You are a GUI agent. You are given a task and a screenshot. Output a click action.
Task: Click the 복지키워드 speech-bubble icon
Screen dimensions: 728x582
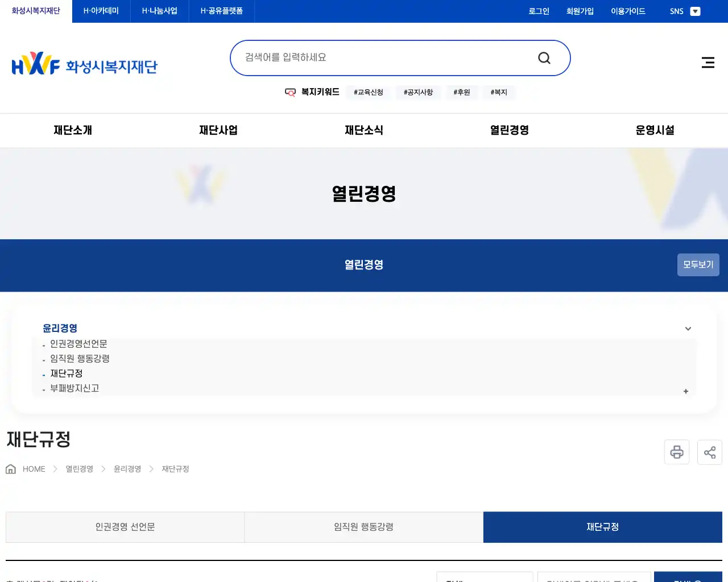point(290,92)
